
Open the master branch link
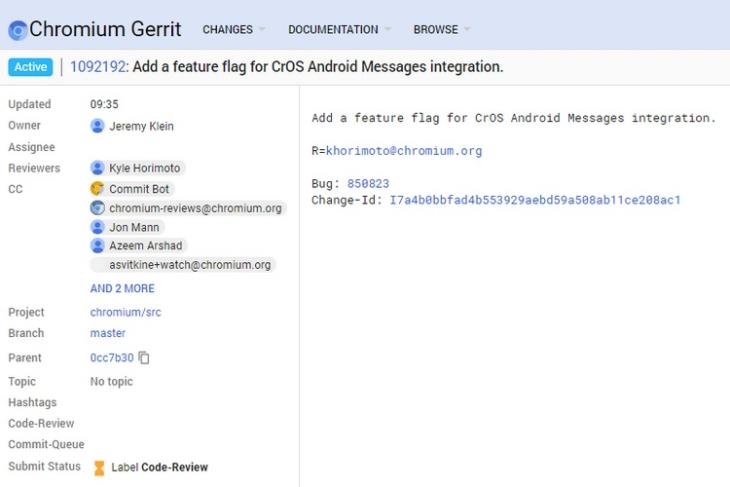[108, 333]
